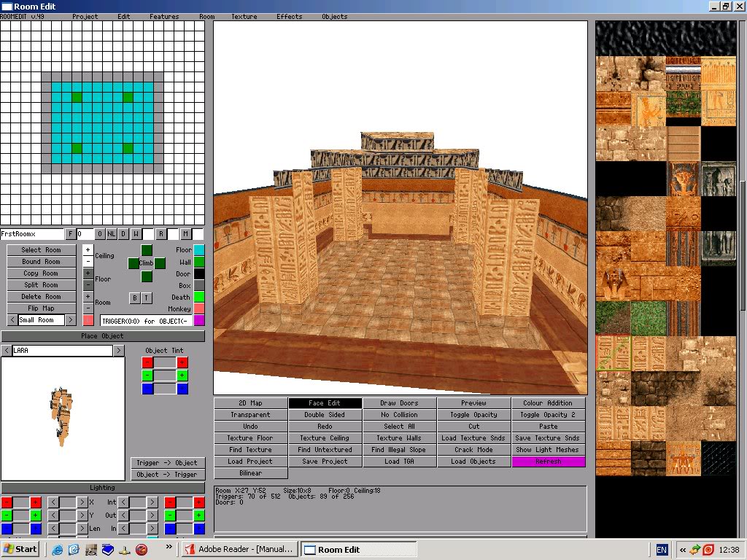
Task: Click the F button beside room name
Action: pyautogui.click(x=70, y=234)
